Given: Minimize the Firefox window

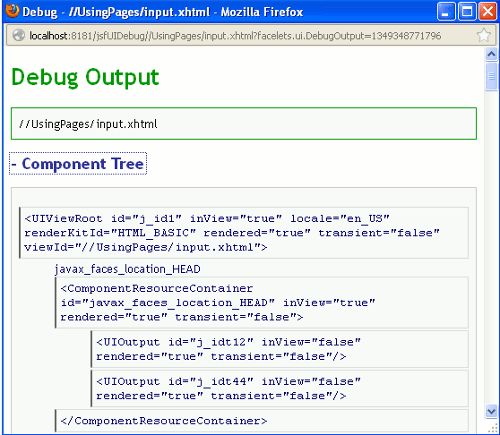Looking at the screenshot, I should 446,12.
